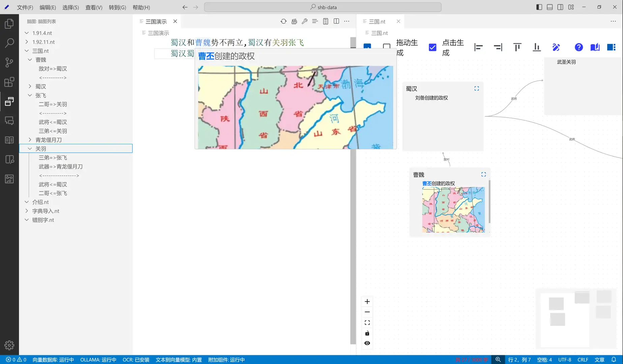Open Source Control in activity bar
The height and width of the screenshot is (364, 623).
pos(9,62)
